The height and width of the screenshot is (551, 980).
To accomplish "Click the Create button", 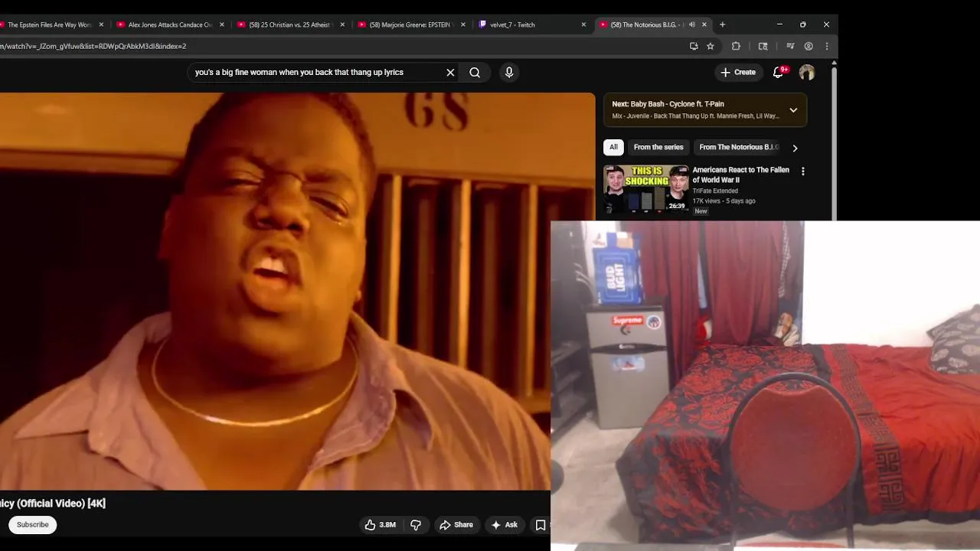I will click(x=738, y=72).
